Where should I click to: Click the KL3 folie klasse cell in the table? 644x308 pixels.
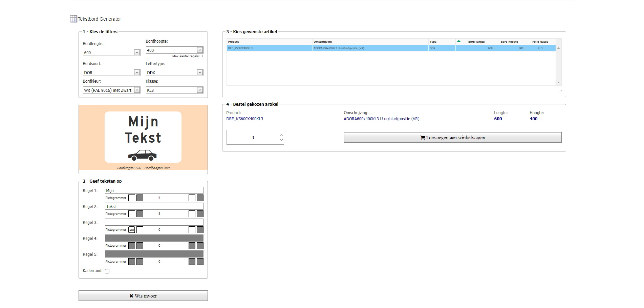[540, 48]
